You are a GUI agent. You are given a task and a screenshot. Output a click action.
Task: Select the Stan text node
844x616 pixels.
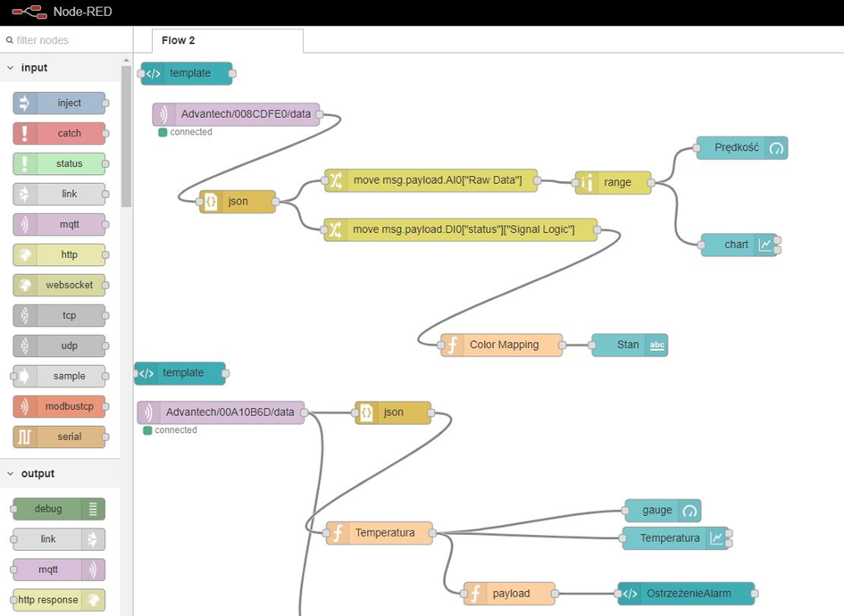tap(630, 345)
